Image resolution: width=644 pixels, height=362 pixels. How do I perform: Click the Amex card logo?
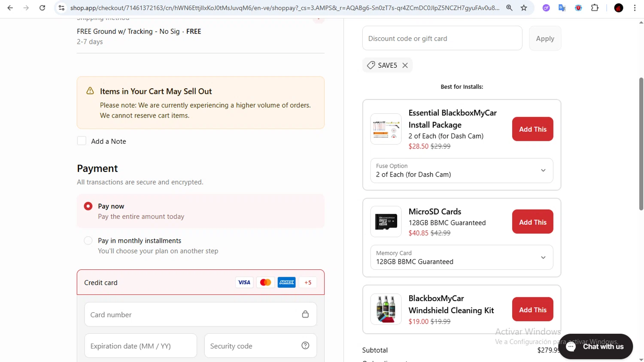tap(286, 282)
